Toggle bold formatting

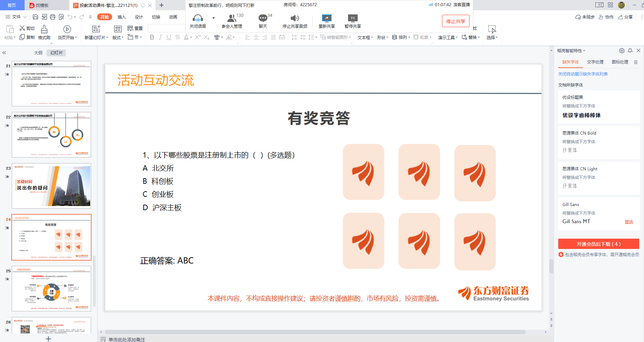pyautogui.click(x=152, y=37)
